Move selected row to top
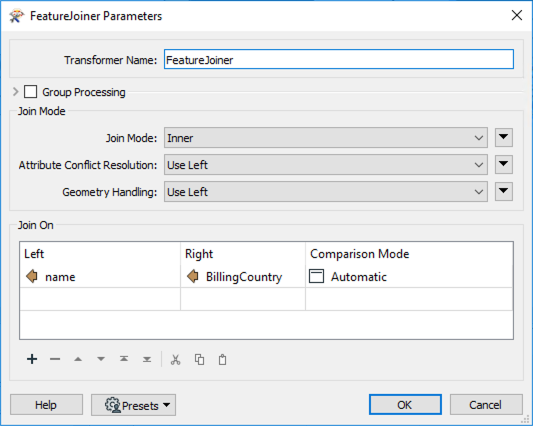 coord(124,359)
